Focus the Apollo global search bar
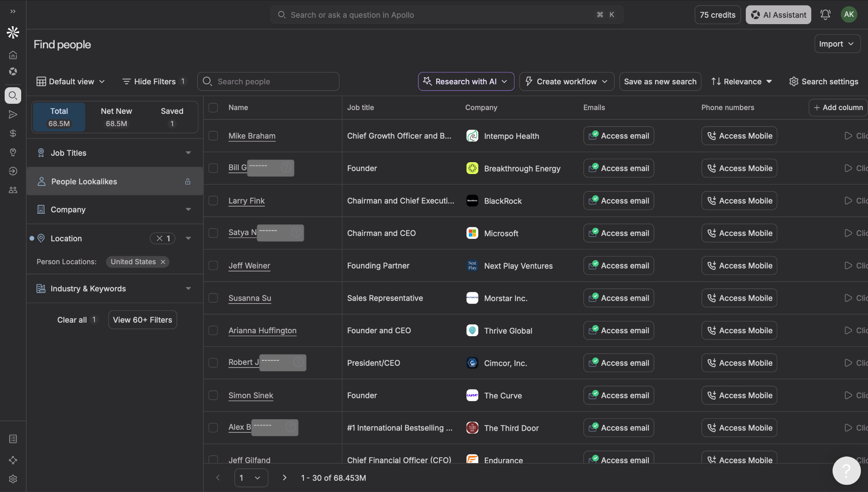 point(447,15)
